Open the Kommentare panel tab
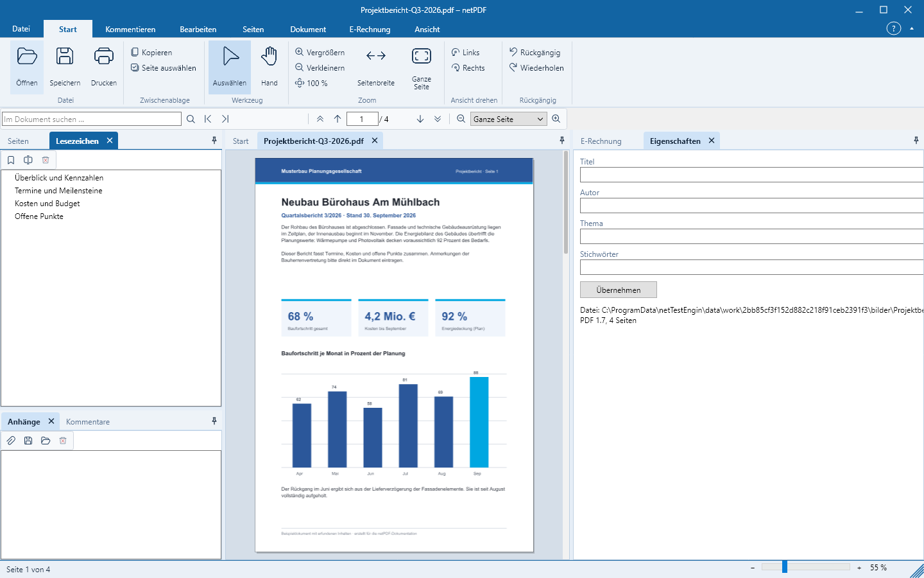 point(88,421)
